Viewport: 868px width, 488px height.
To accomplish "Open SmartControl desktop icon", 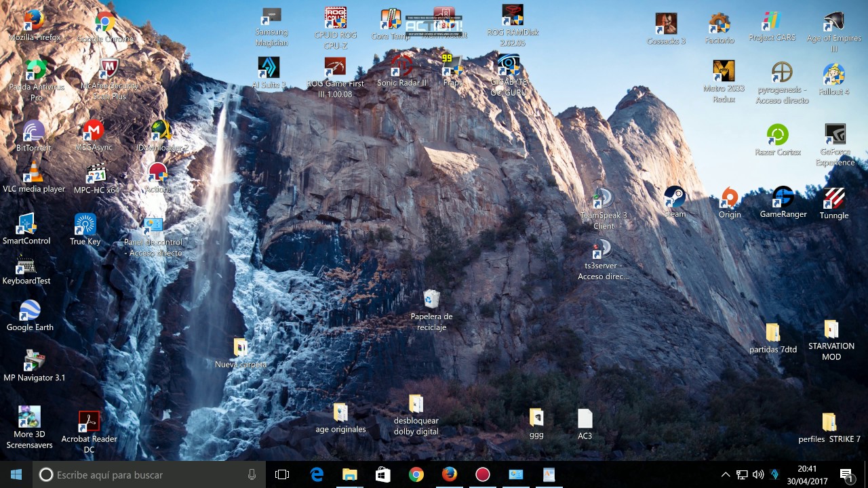I will (x=26, y=229).
